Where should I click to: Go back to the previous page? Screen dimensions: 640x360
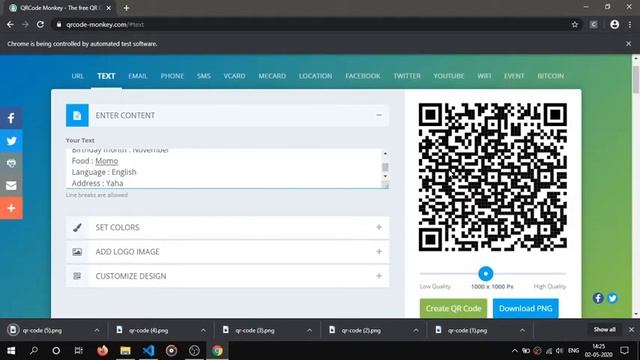[x=10, y=24]
